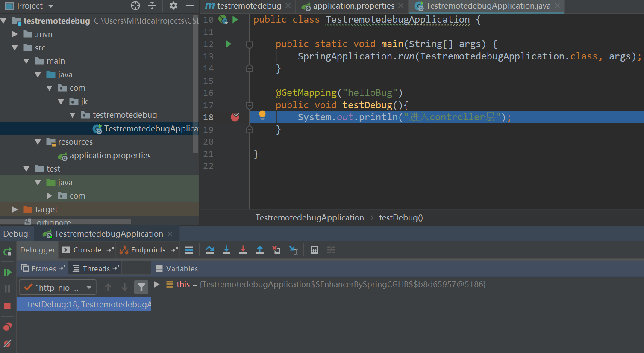Image resolution: width=644 pixels, height=353 pixels.
Task: Click the Step Out icon
Action: click(x=260, y=250)
